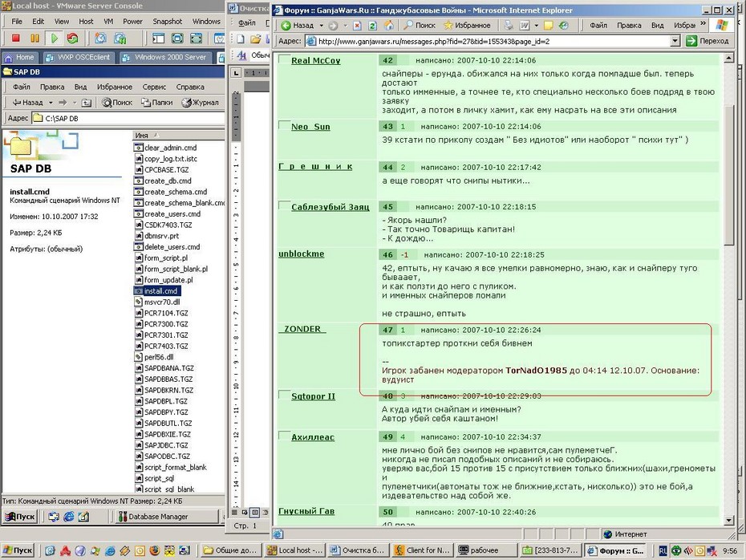Viewport: 746px width, 560px height.
Task: Expand the hidden IE menu items chevron
Action: point(703,23)
